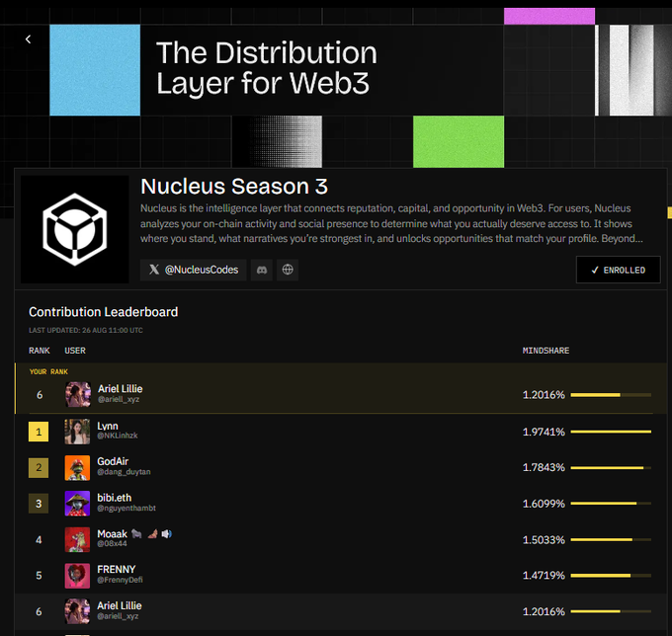Click the MINDSHARE column header
The height and width of the screenshot is (636, 672).
546,351
